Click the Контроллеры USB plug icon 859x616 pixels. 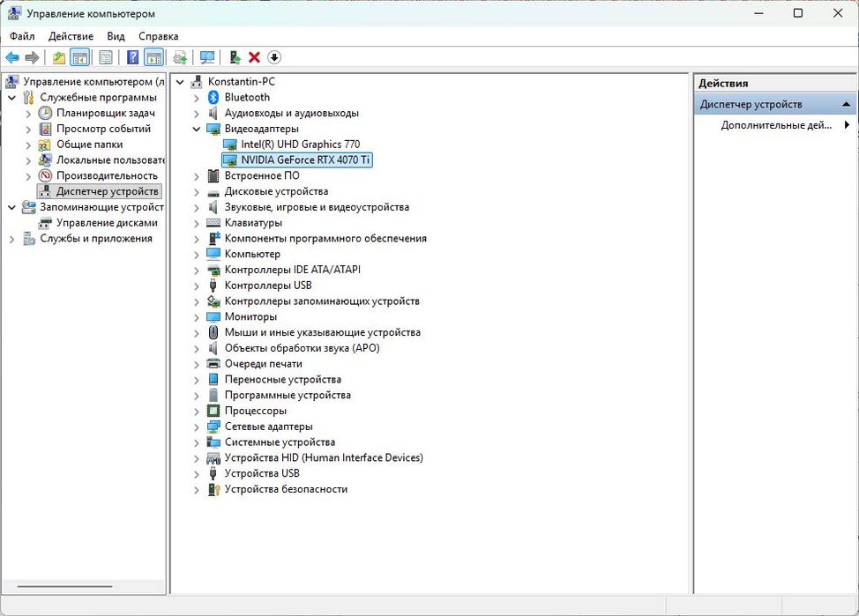click(x=213, y=286)
